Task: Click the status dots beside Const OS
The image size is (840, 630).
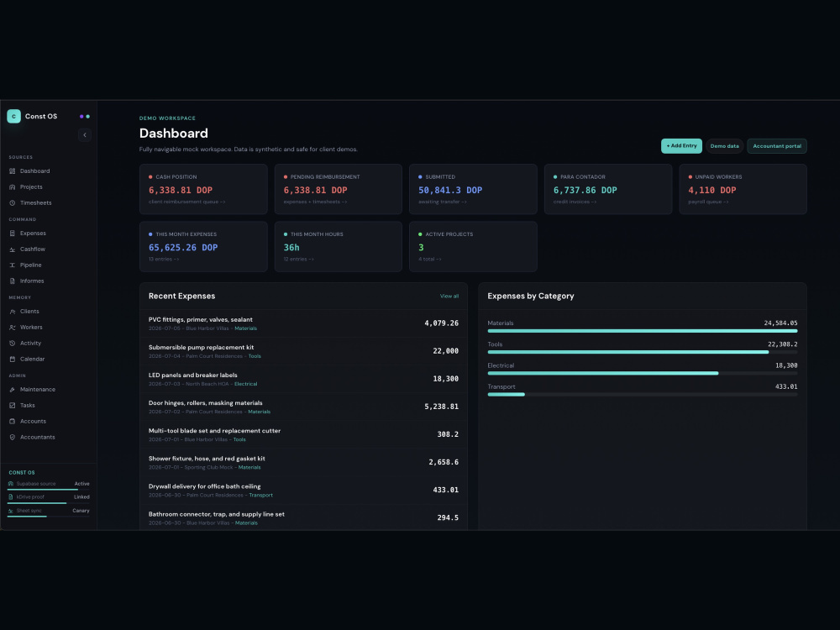Action: [x=85, y=116]
